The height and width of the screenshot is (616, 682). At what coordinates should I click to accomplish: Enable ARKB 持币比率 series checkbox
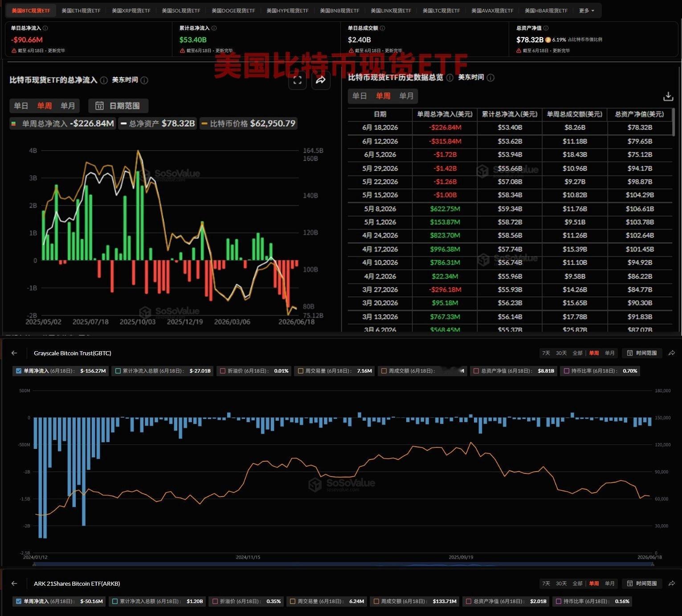tap(559, 601)
